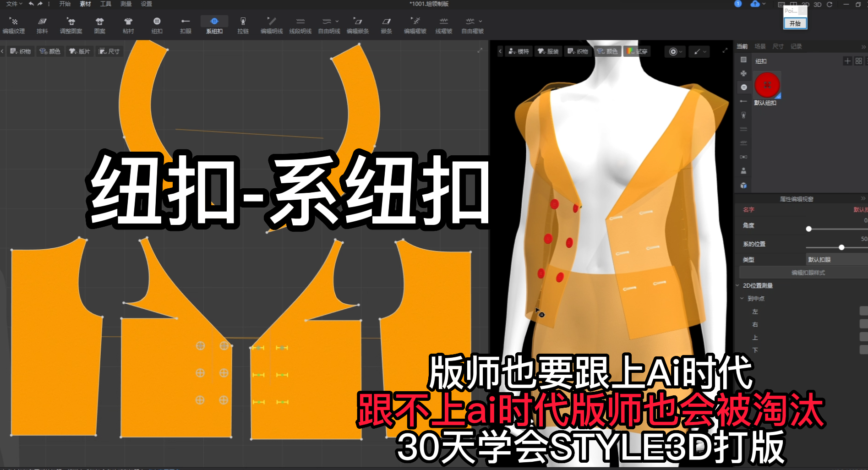The width and height of the screenshot is (868, 470).
Task: Click the blue notification badge icon
Action: tap(738, 4)
